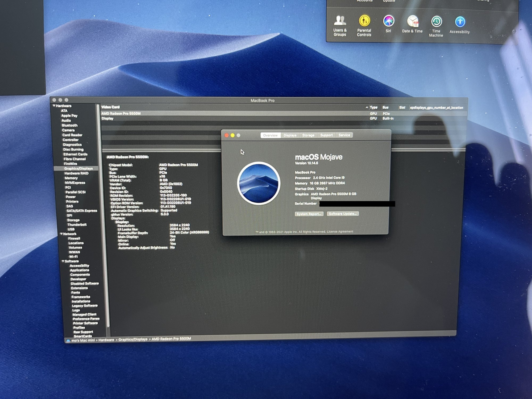Image resolution: width=532 pixels, height=399 pixels.
Task: Open Parental Controls preference pane
Action: pyautogui.click(x=364, y=26)
